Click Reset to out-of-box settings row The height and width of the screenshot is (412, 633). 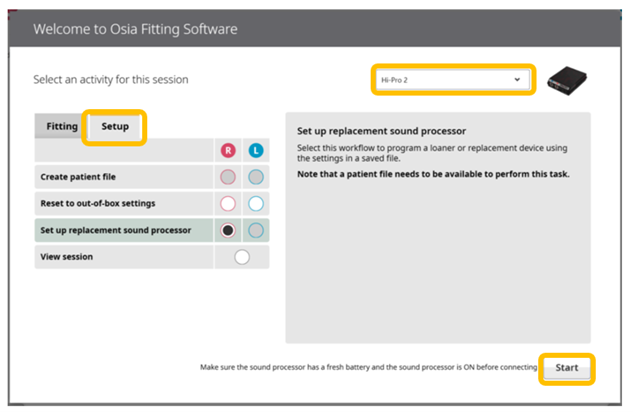click(124, 203)
